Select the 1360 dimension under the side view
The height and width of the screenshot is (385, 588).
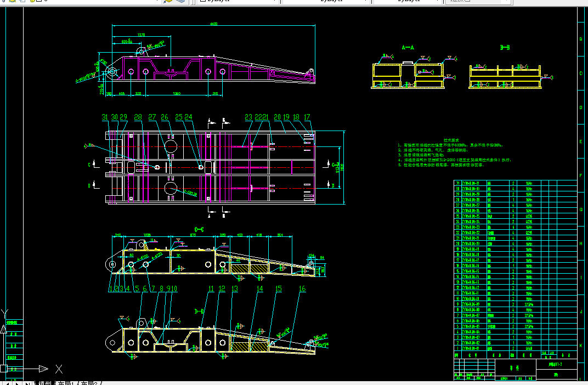click(177, 93)
